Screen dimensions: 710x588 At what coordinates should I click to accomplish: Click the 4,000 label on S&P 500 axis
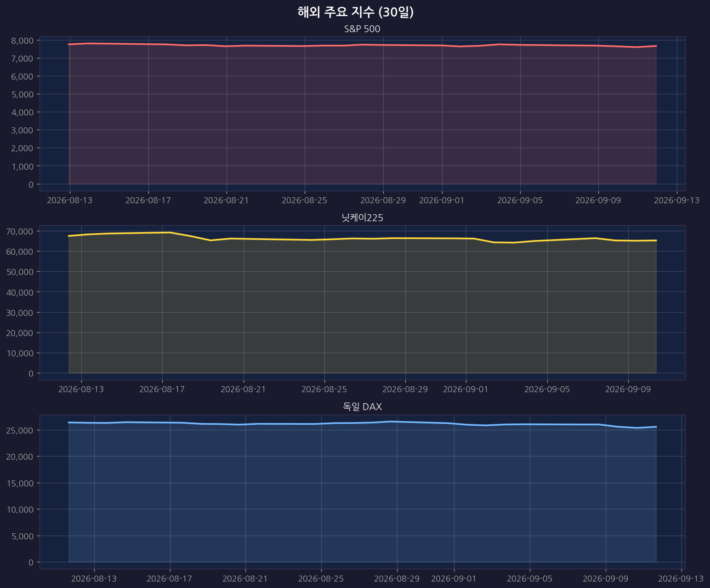(22, 112)
